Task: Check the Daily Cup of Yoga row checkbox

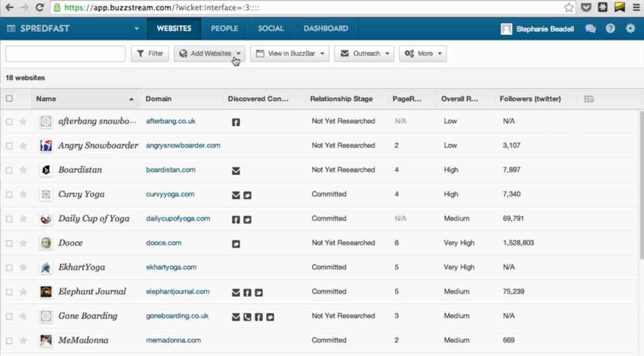Action: tap(9, 219)
